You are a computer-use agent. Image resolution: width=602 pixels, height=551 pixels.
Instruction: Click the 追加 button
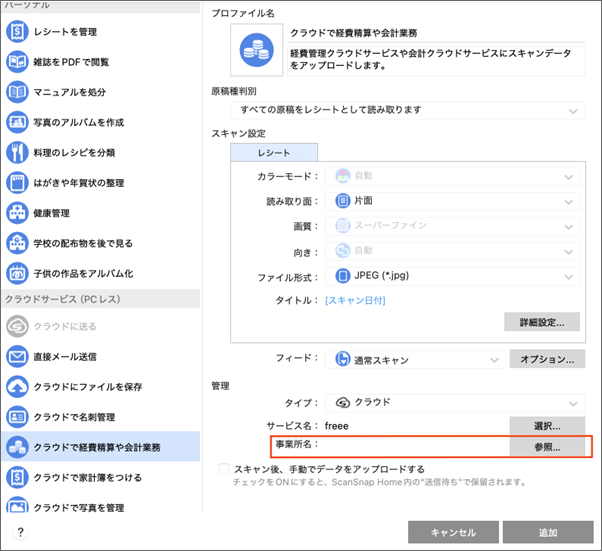click(548, 532)
